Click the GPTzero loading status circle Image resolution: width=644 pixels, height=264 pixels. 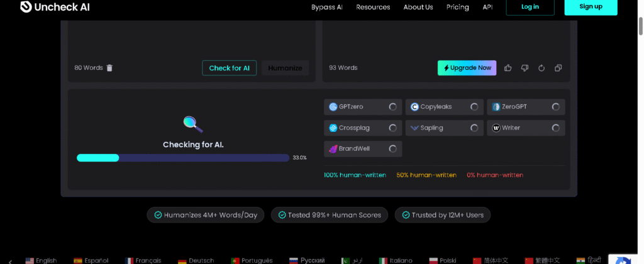click(x=392, y=107)
